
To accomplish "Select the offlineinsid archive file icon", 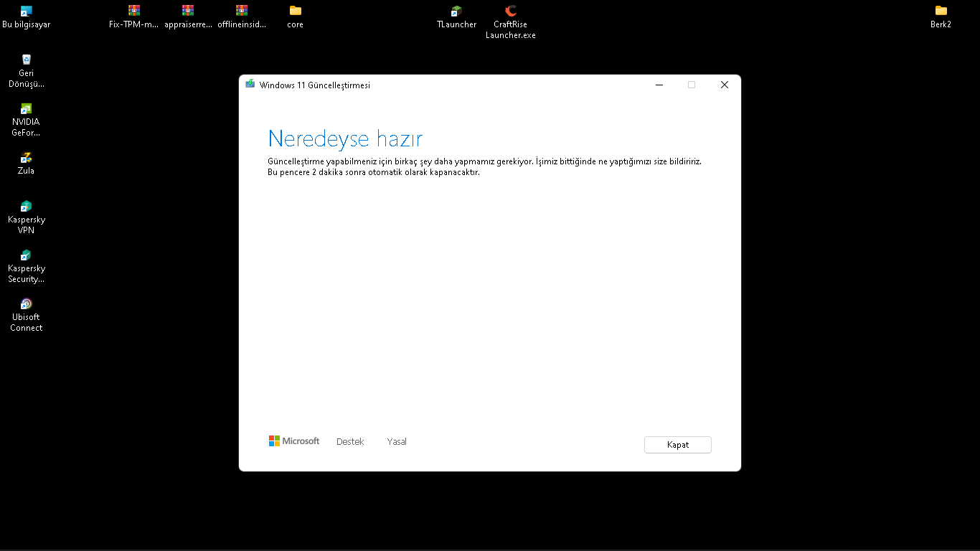I will (242, 17).
